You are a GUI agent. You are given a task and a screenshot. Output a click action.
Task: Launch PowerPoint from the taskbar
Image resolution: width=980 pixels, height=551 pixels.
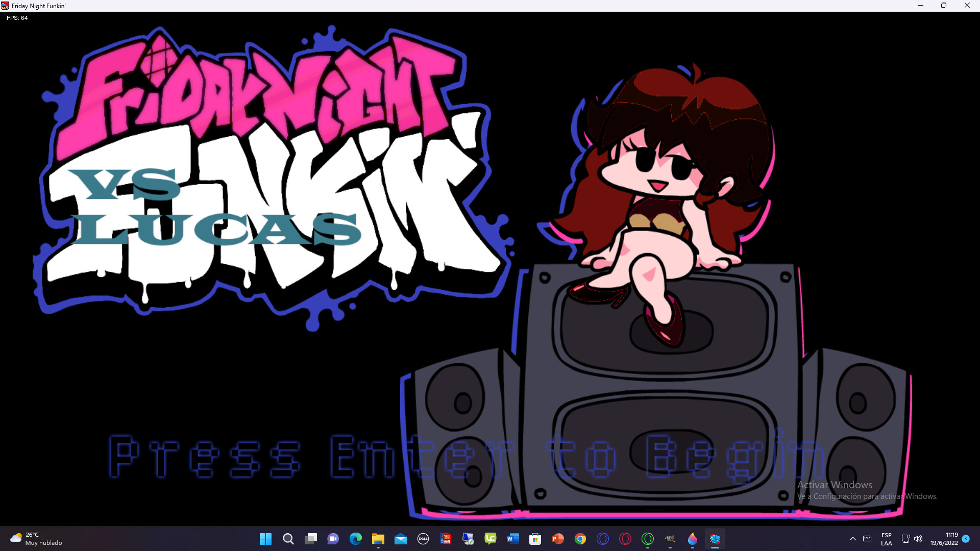[x=557, y=539]
